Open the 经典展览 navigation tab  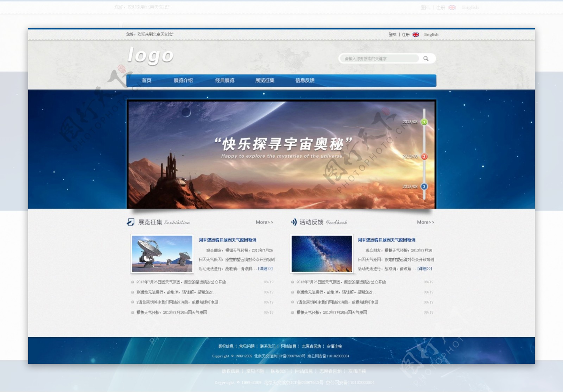(224, 80)
